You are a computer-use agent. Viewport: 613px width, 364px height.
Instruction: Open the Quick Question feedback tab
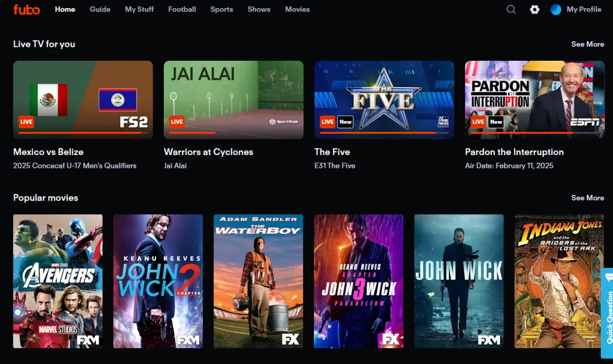point(607,313)
